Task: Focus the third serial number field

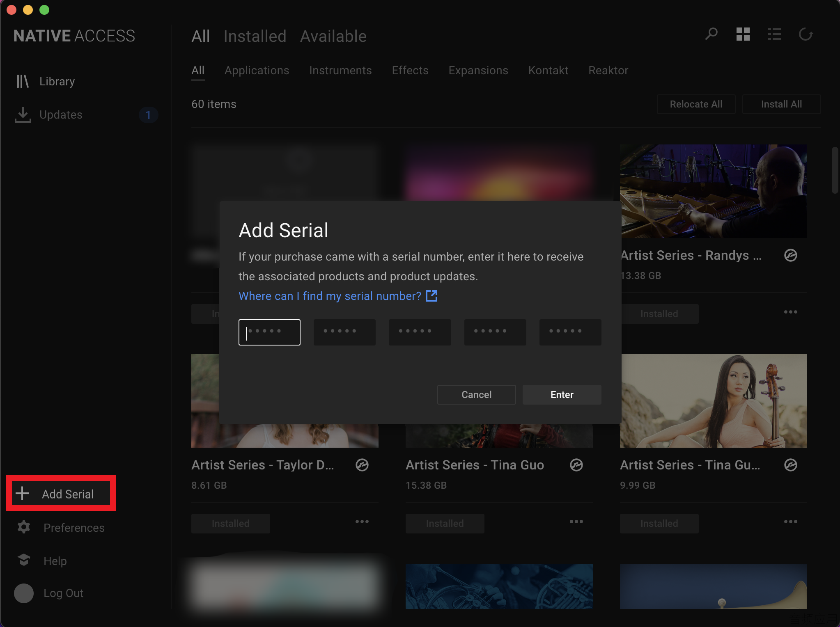Action: click(420, 332)
